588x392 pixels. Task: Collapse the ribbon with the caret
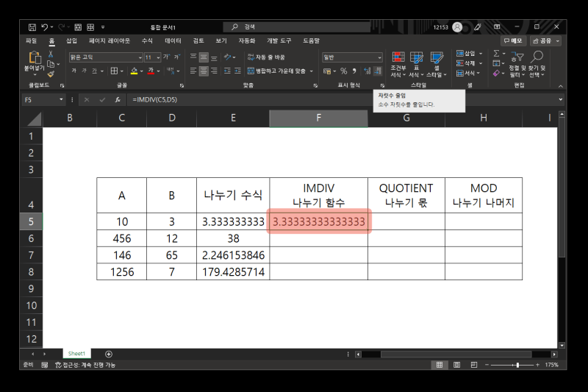tap(560, 86)
